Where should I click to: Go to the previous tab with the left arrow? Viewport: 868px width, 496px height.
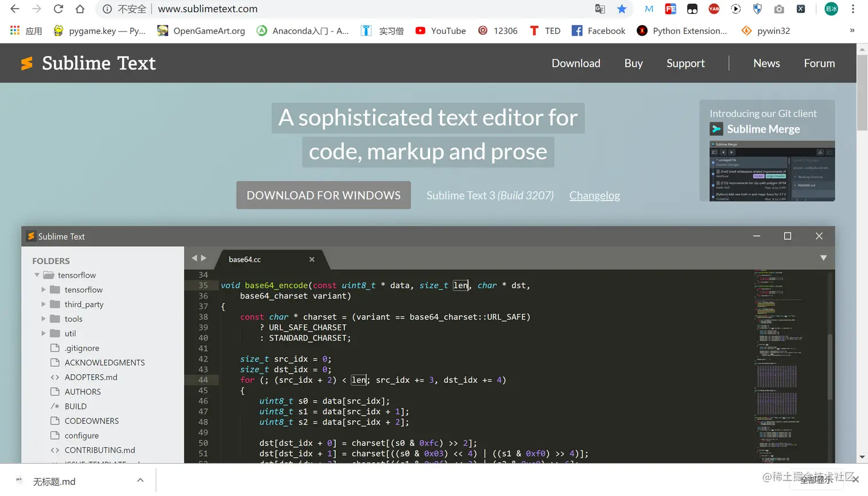pyautogui.click(x=194, y=258)
